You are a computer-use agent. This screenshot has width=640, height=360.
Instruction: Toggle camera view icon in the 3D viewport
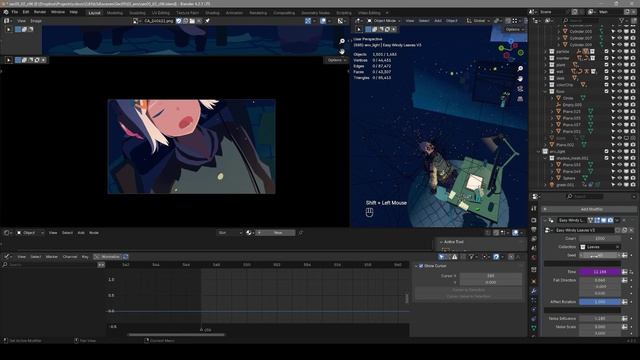(x=520, y=89)
